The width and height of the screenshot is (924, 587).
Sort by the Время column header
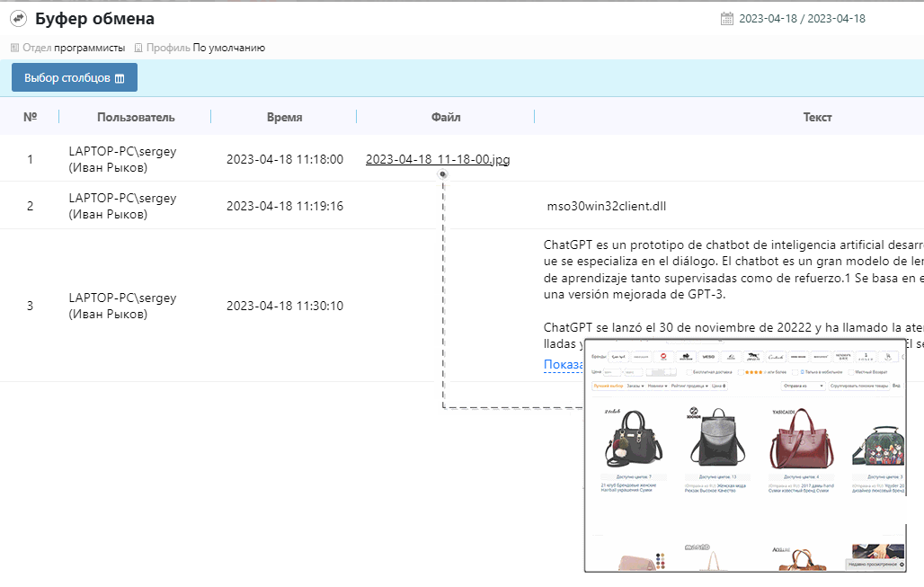(x=284, y=117)
